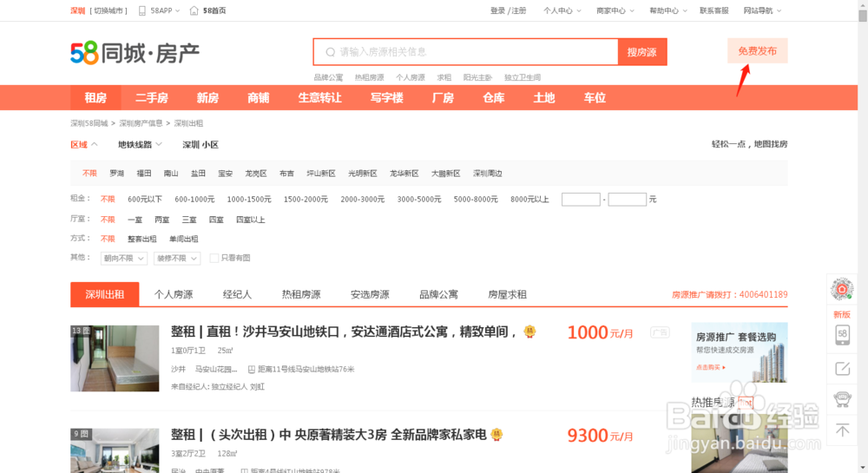Open the 朝向不限 dropdown
This screenshot has height=473, width=868.
coord(124,259)
